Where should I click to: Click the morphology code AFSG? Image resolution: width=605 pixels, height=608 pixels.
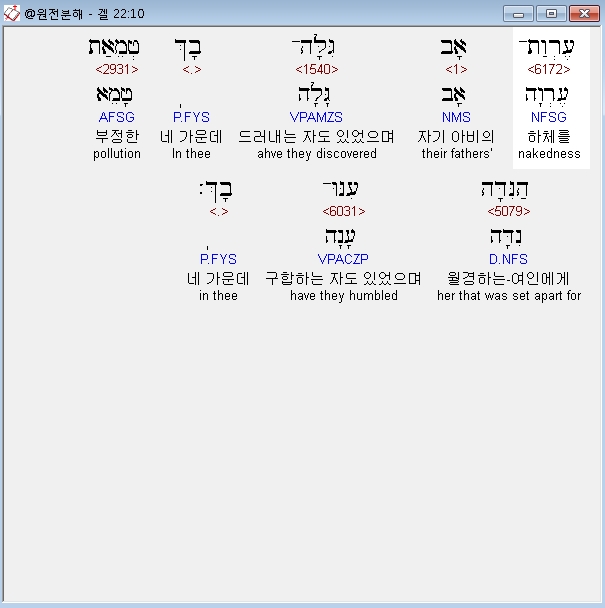pyautogui.click(x=117, y=117)
